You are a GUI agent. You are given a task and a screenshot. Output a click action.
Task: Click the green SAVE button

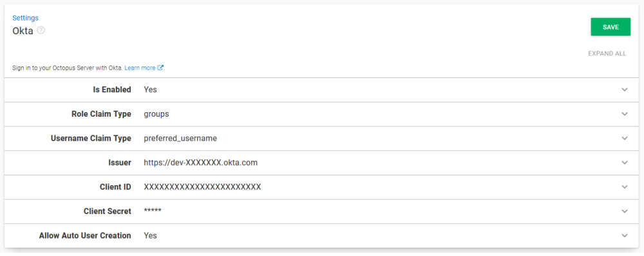(x=611, y=26)
